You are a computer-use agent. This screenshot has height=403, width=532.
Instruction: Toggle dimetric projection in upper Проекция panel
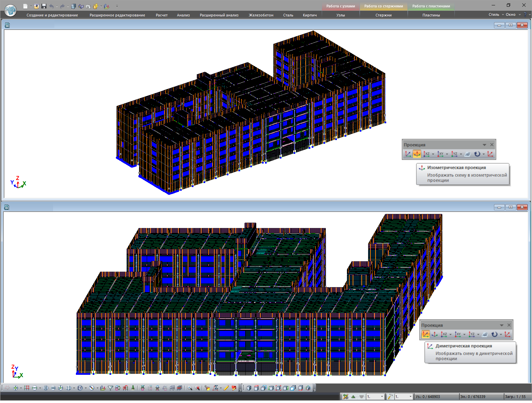(408, 154)
